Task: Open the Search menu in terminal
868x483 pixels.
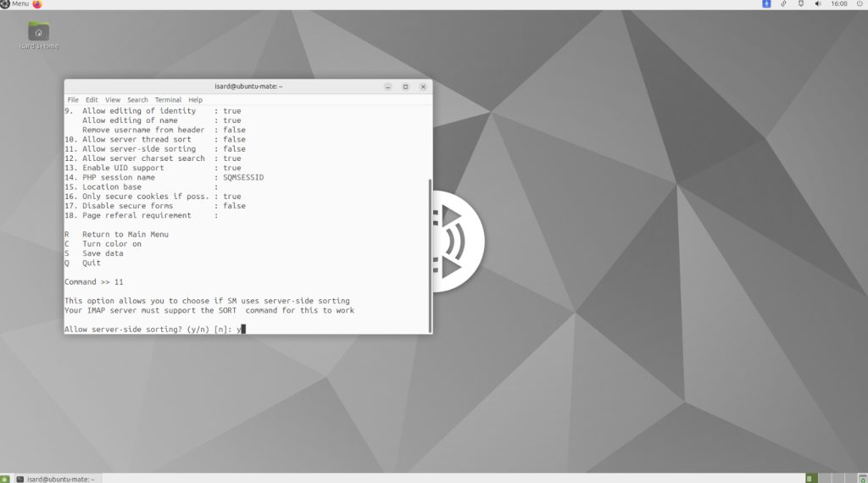Action: 137,100
